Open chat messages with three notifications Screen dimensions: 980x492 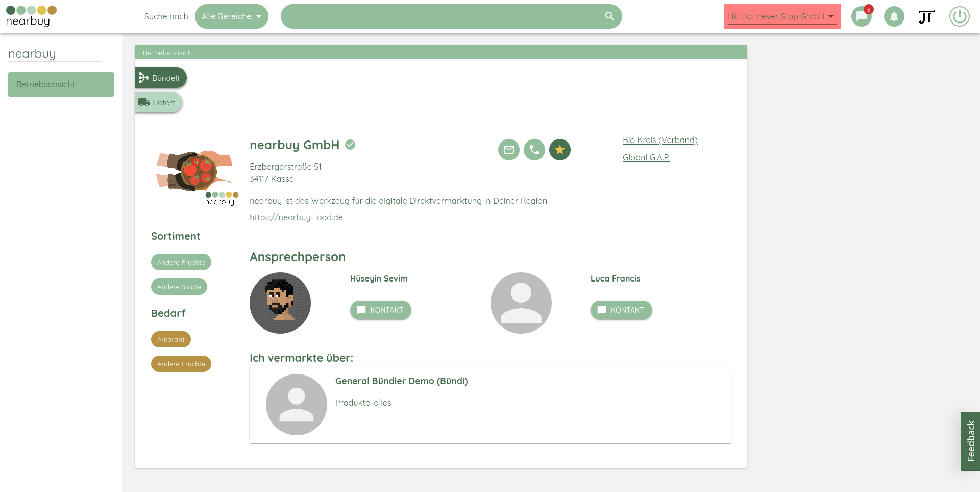[862, 16]
